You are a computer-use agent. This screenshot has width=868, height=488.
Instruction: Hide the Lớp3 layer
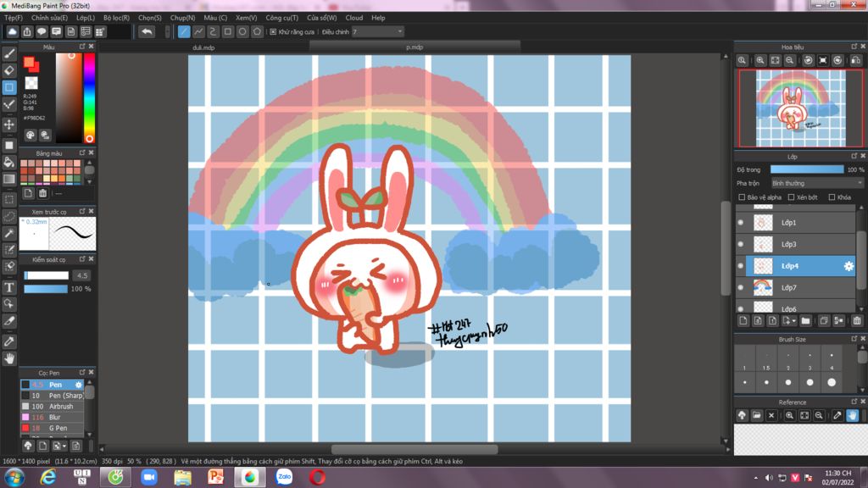741,244
